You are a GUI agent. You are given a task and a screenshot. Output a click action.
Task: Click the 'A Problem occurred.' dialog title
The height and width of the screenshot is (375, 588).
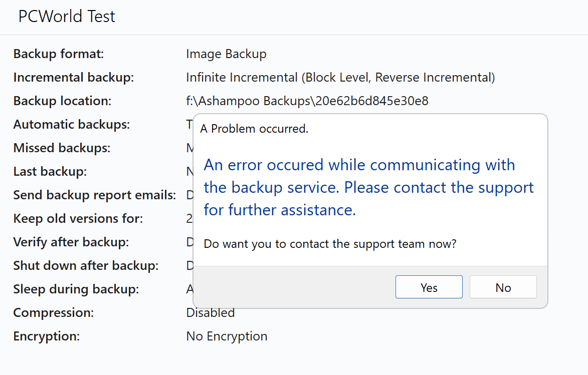pos(254,129)
